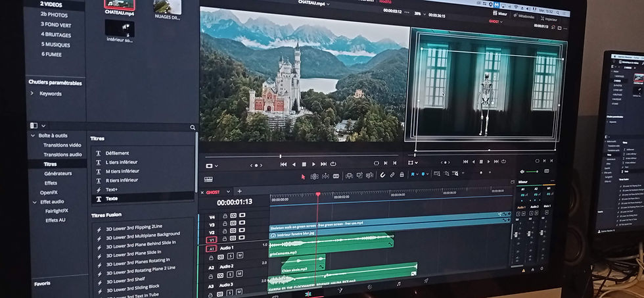Activate the Trim edit mode tool
The height and width of the screenshot is (298, 644).
click(x=315, y=176)
